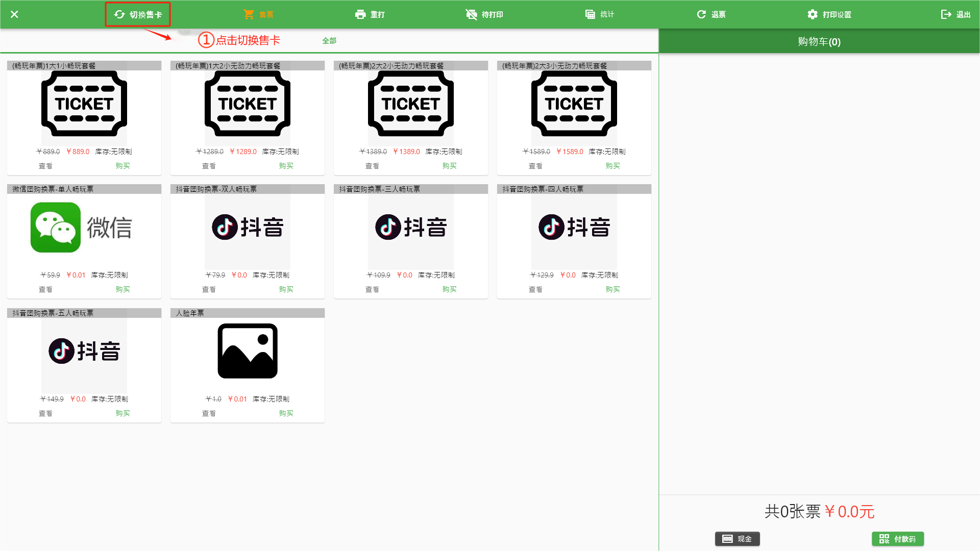
Task: Click ticket image of 2大2小无动力畅玩套餐
Action: [411, 104]
